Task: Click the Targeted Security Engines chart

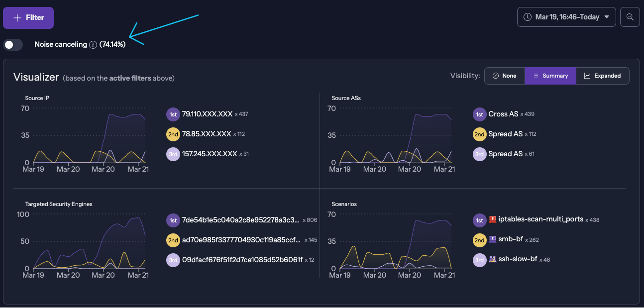Action: coord(90,242)
